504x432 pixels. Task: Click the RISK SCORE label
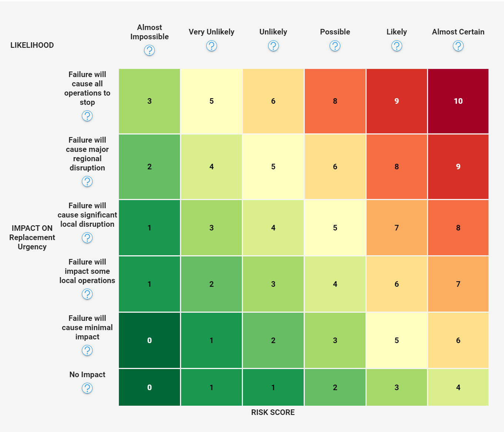tap(273, 412)
